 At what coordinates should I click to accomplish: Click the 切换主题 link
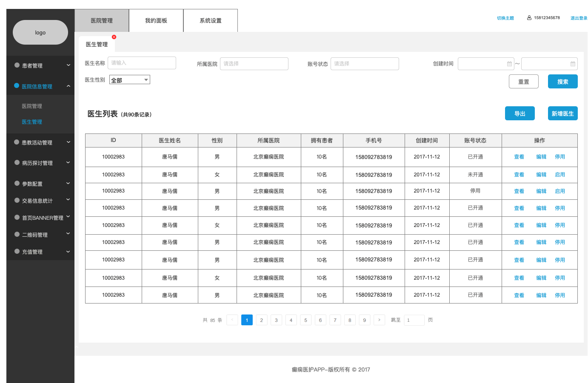(505, 18)
